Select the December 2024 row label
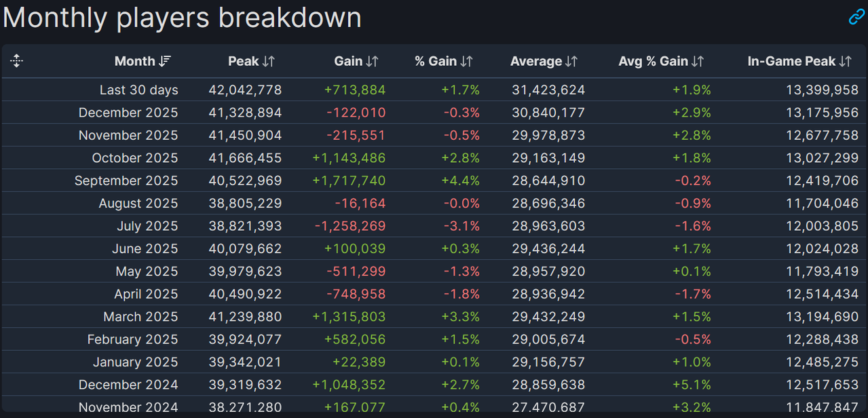868x418 pixels. (128, 385)
